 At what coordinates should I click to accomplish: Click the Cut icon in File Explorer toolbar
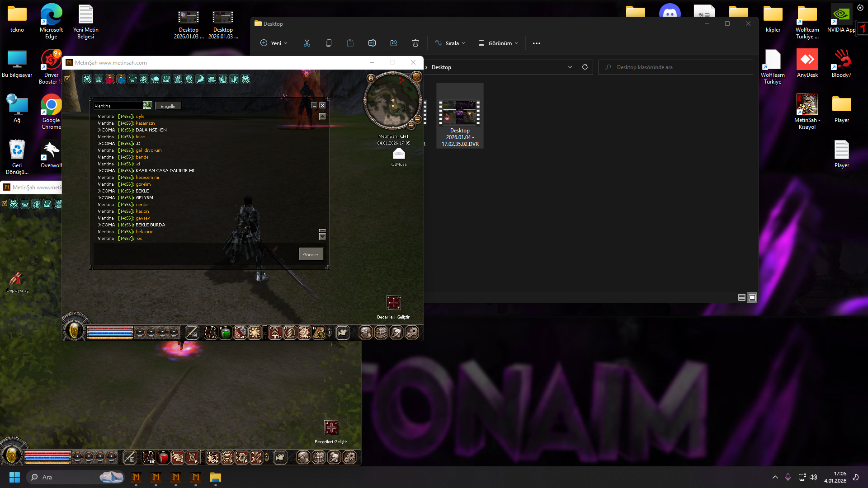[307, 43]
